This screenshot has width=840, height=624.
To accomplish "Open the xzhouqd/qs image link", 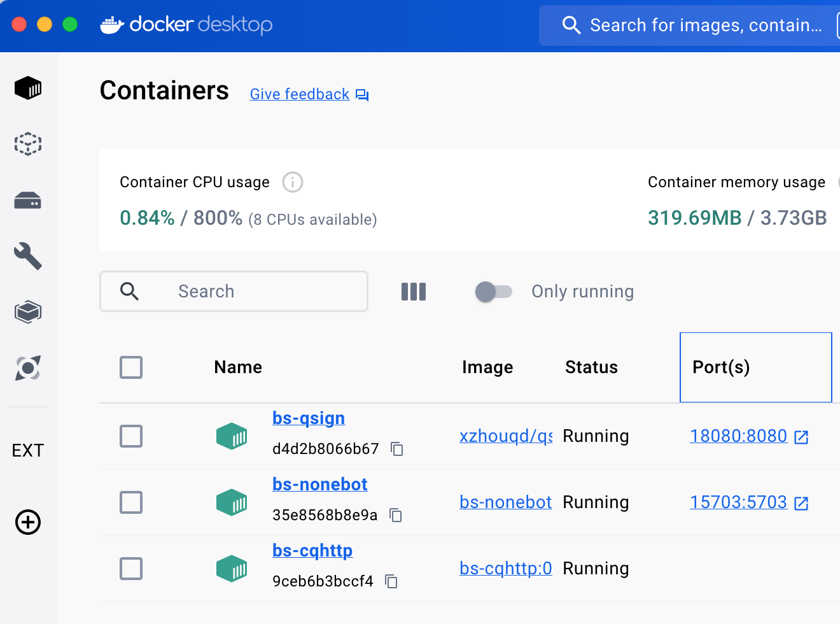I will 506,436.
